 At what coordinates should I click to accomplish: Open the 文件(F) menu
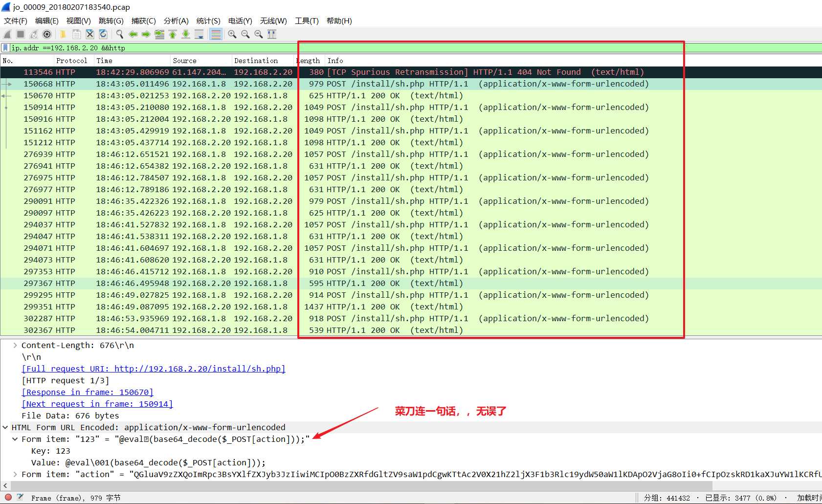click(x=16, y=21)
